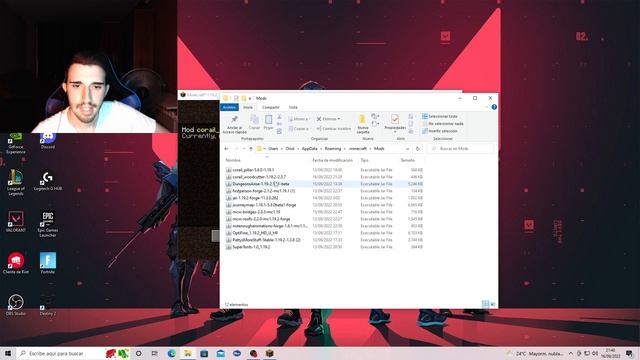Open Fortnite desktop shortcut

48,263
